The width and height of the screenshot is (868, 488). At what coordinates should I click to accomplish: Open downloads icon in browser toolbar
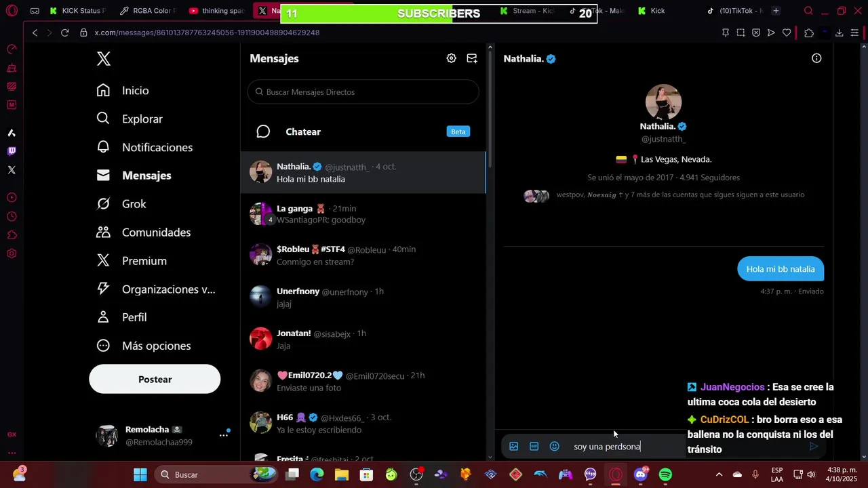839,33
